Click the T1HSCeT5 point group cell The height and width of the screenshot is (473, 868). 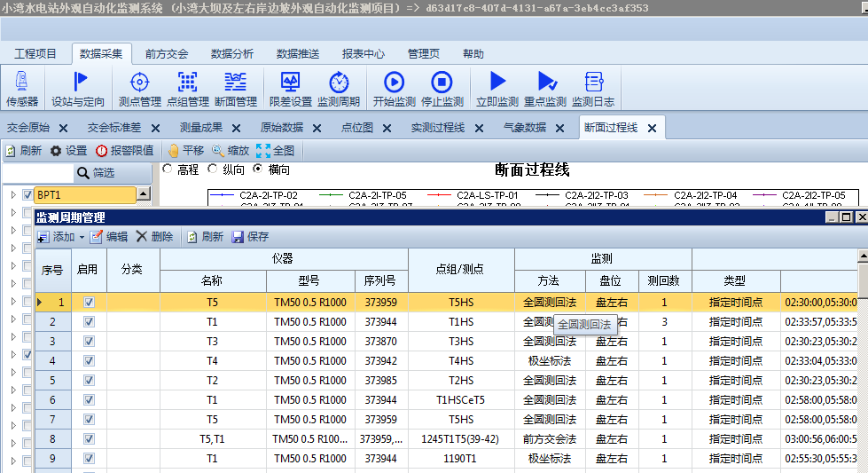point(461,400)
